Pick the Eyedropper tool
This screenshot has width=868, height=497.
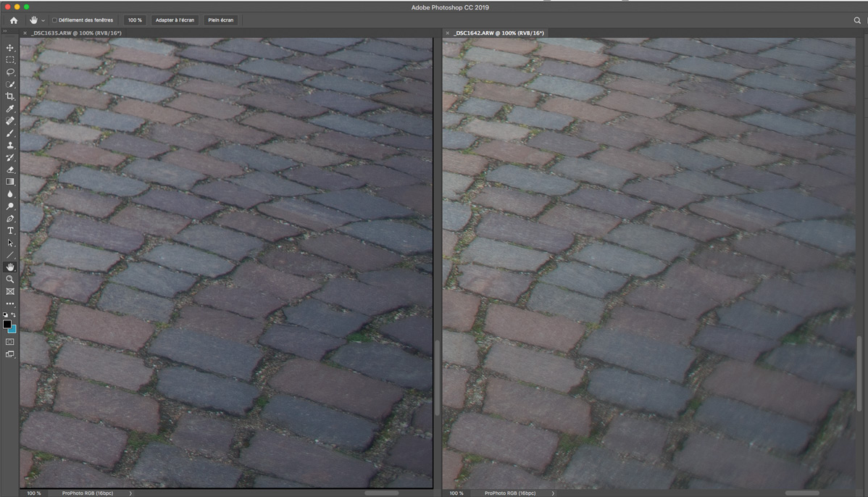coord(10,109)
